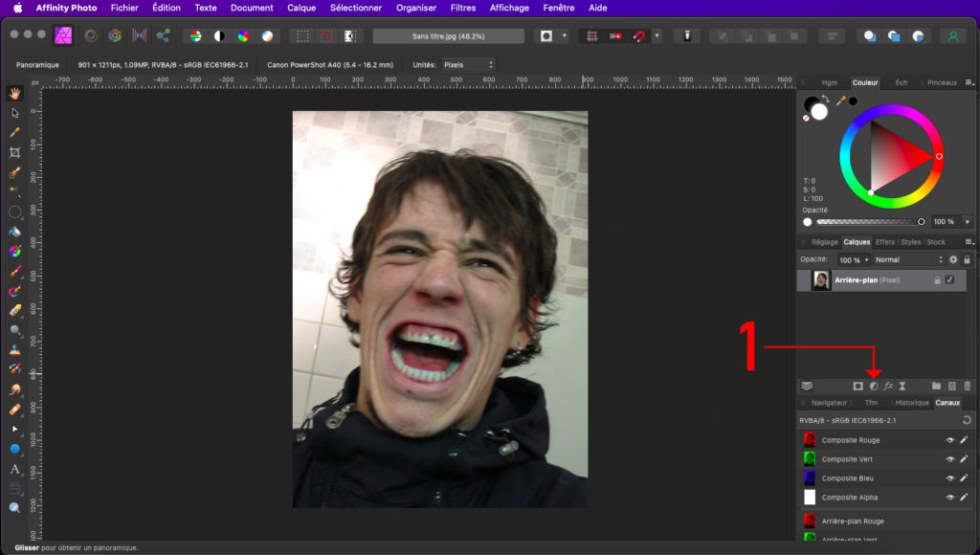Open the Unités Pixels dropdown
The image size is (980, 555).
pyautogui.click(x=468, y=64)
